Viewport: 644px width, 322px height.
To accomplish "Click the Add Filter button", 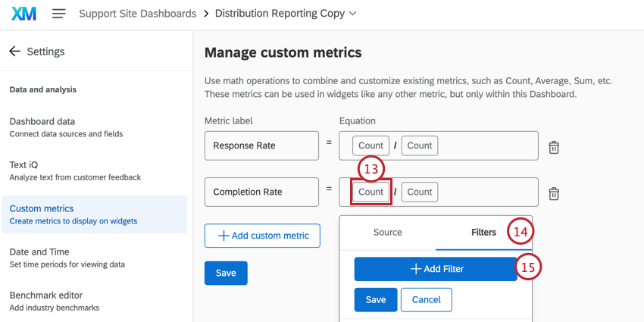I will click(x=436, y=269).
